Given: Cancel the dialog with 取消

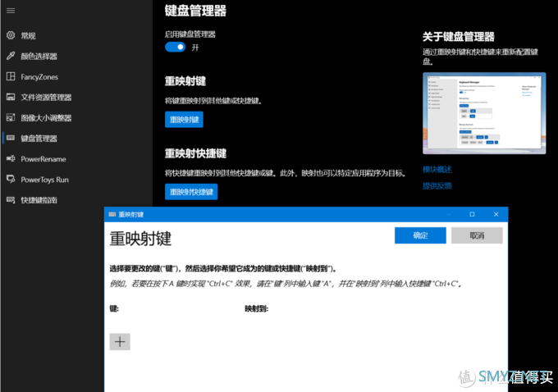Looking at the screenshot, I should click(x=477, y=235).
